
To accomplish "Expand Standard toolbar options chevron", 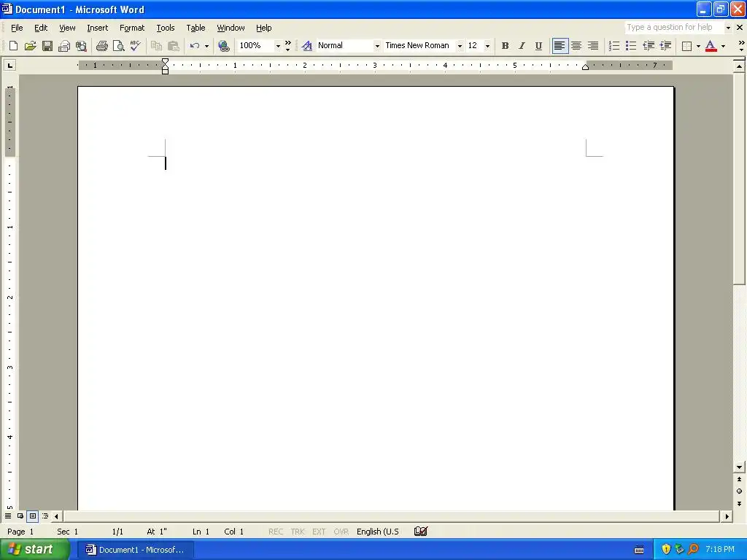I will (x=287, y=46).
